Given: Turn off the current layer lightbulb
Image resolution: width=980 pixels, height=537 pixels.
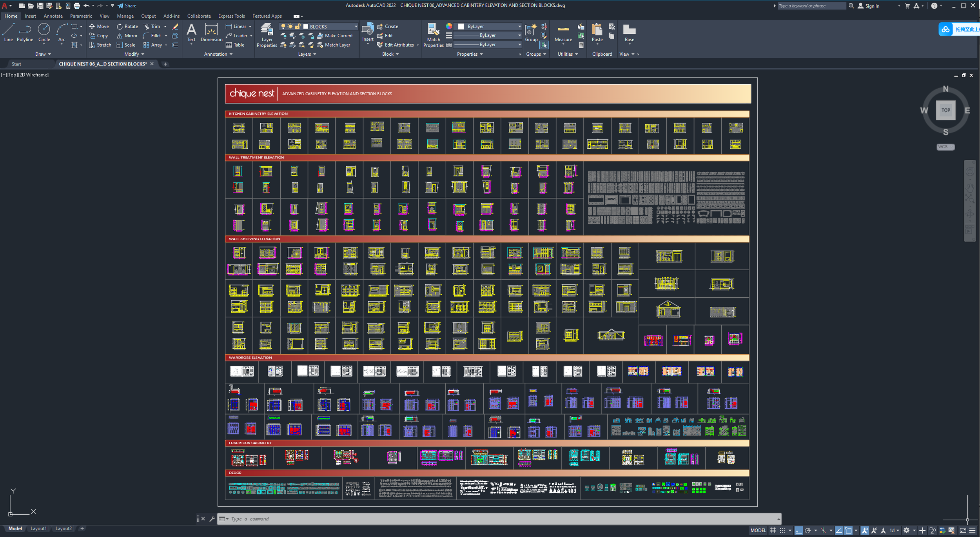Looking at the screenshot, I should click(x=283, y=26).
